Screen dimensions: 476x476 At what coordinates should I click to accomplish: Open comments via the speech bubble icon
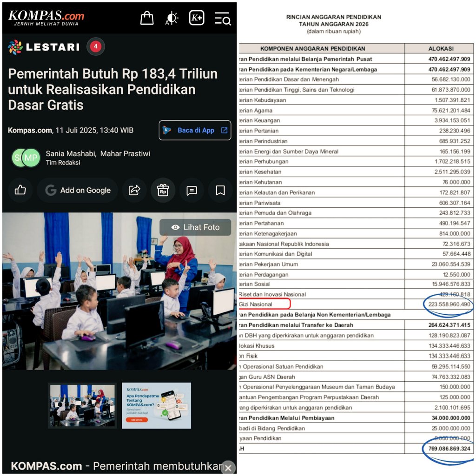[x=191, y=190]
